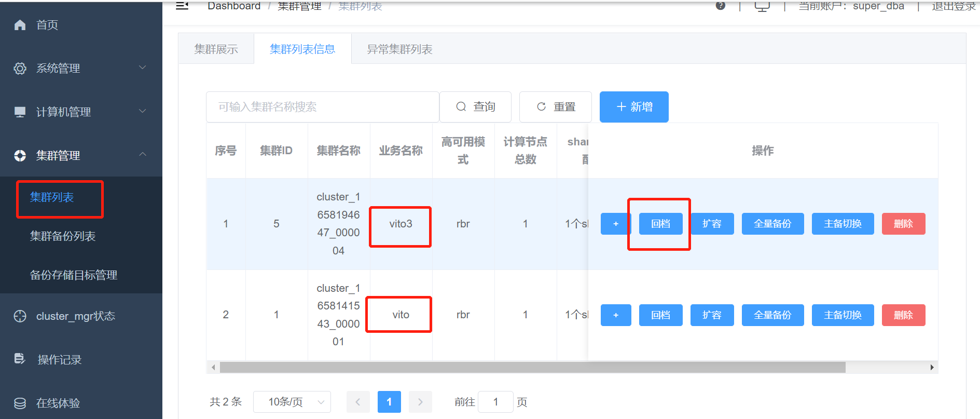This screenshot has height=419, width=980.
Task: Click the 序号 column header
Action: [226, 151]
